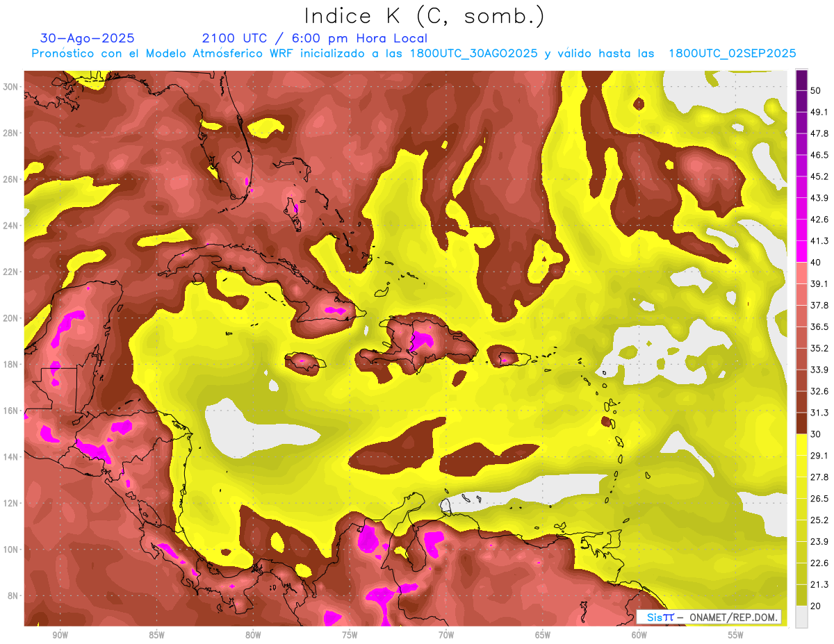Click the color scale value 43.9
Viewport: 834px width, 644px height.
pos(819,198)
